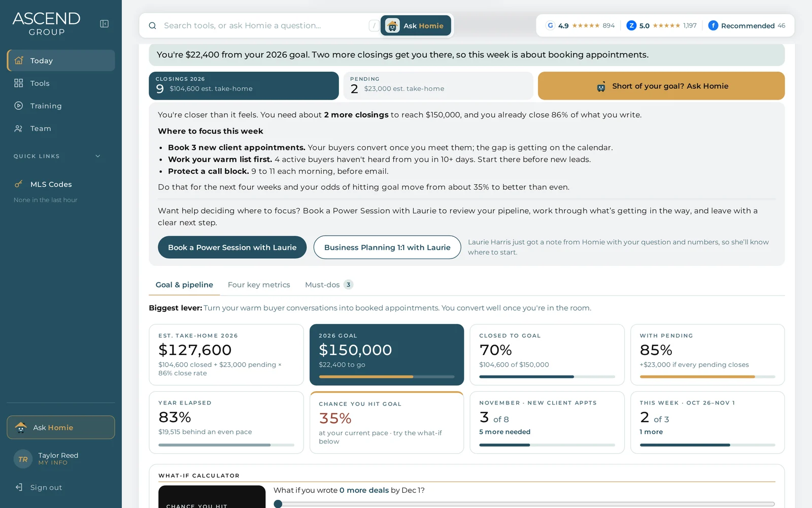The width and height of the screenshot is (812, 508).
Task: Expand the Quick Links chevron
Action: click(x=98, y=156)
